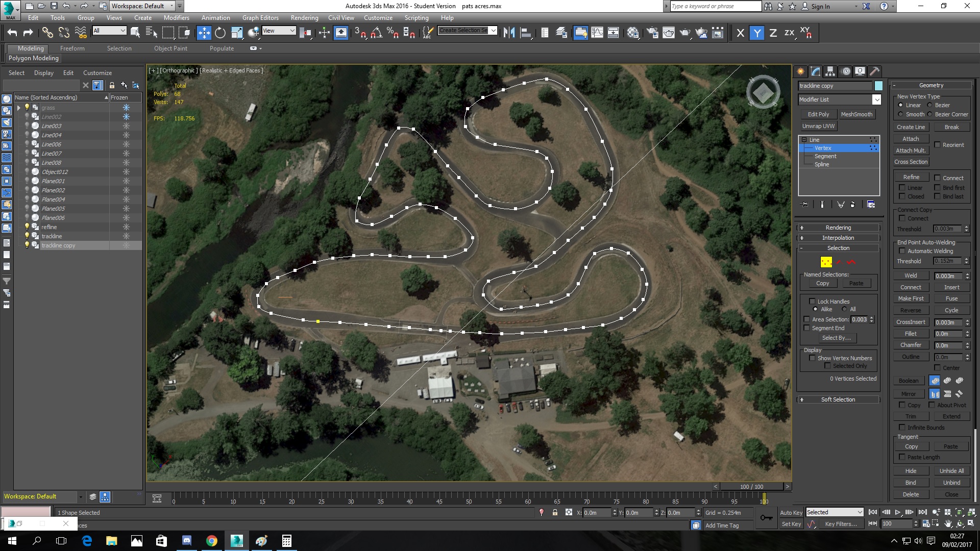Click the Weld button
This screenshot has width=980, height=551.
coord(911,275)
